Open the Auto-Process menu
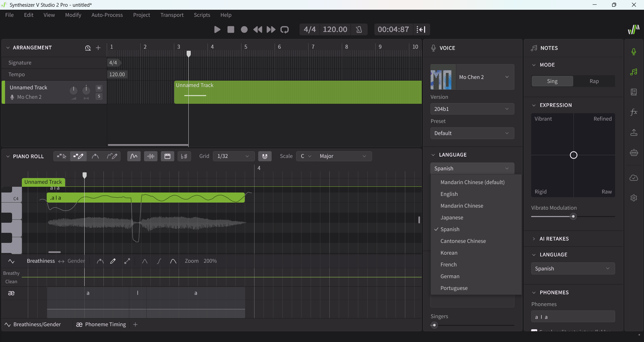Viewport: 644px width, 342px height. tap(107, 15)
